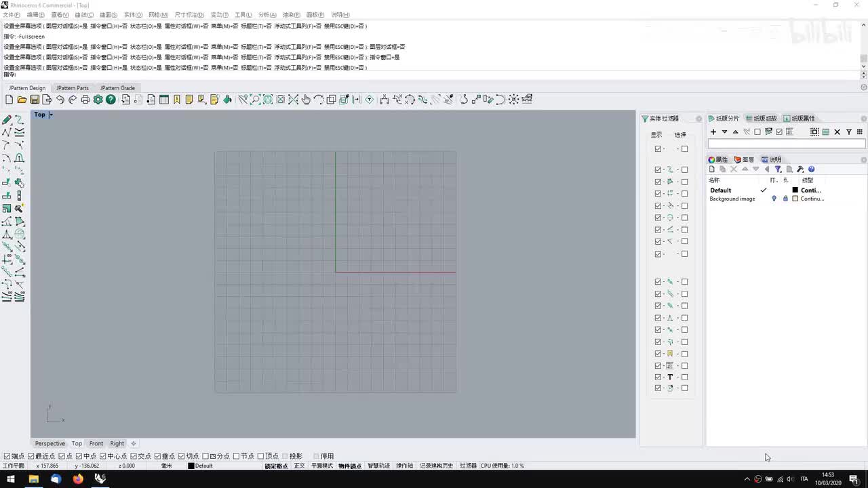Create a new layer with blank page icon
Screen dimensions: 868x488
tap(712, 169)
